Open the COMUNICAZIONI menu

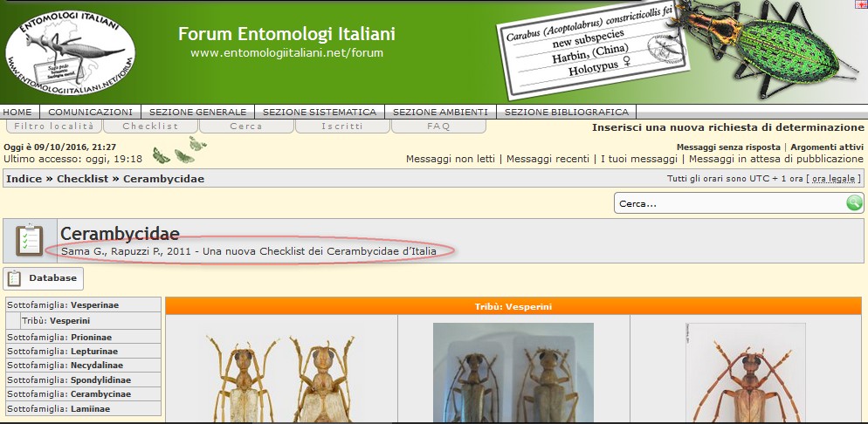click(x=90, y=112)
